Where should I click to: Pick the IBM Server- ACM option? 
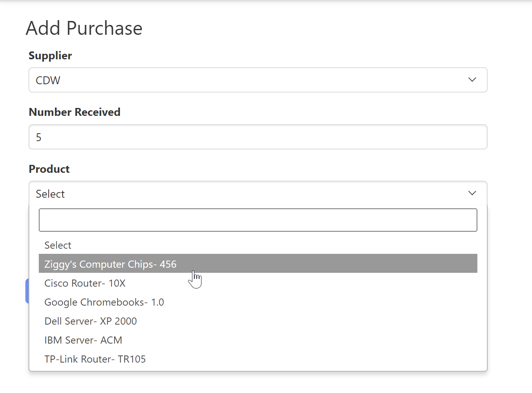(x=83, y=340)
